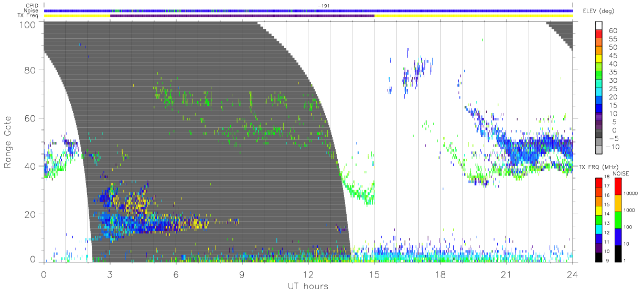Pick the white top swatch of the ELEV colorbar
The image size is (644, 297).
[599, 26]
